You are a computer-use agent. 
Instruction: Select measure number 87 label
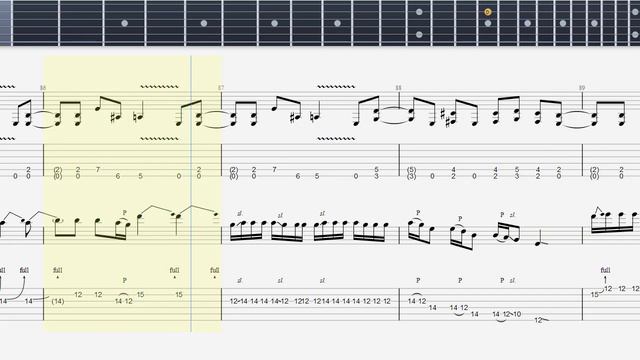(221, 88)
